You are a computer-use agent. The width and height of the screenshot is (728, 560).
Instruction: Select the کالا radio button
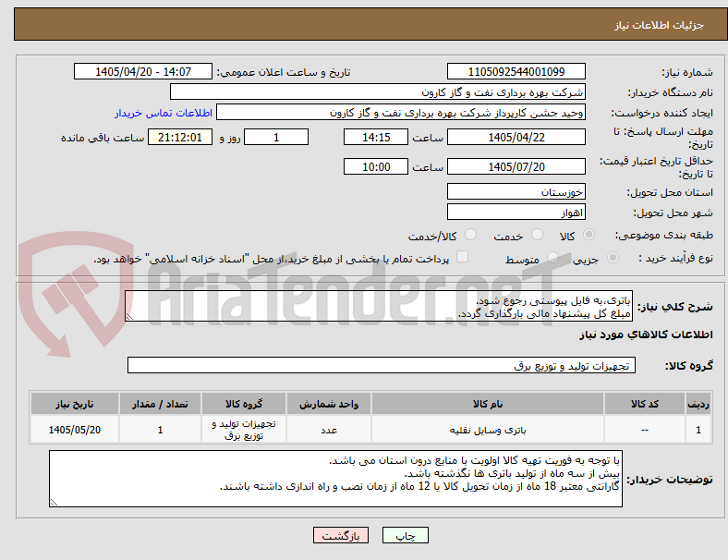tap(588, 235)
